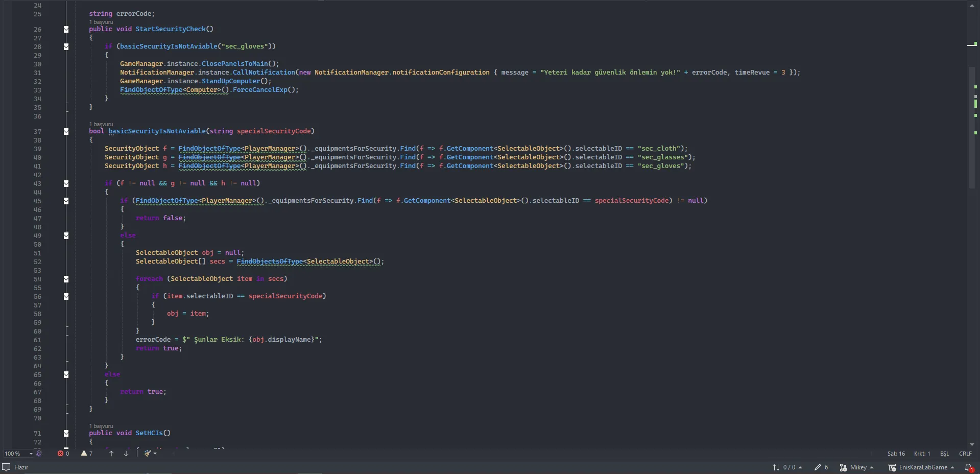The width and height of the screenshot is (980, 474).
Task: Click CallNotification on line 31
Action: 264,73
